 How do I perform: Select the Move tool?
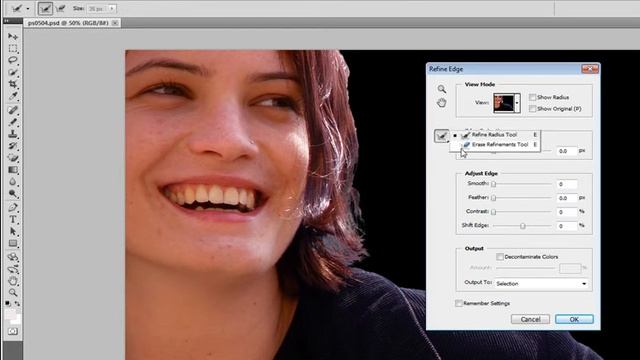tap(13, 37)
